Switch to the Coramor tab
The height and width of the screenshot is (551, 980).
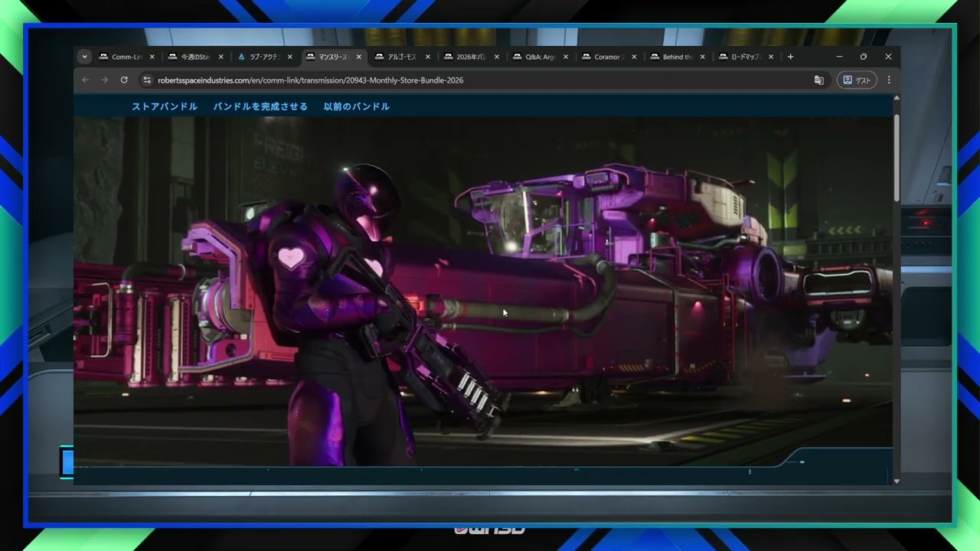[609, 57]
